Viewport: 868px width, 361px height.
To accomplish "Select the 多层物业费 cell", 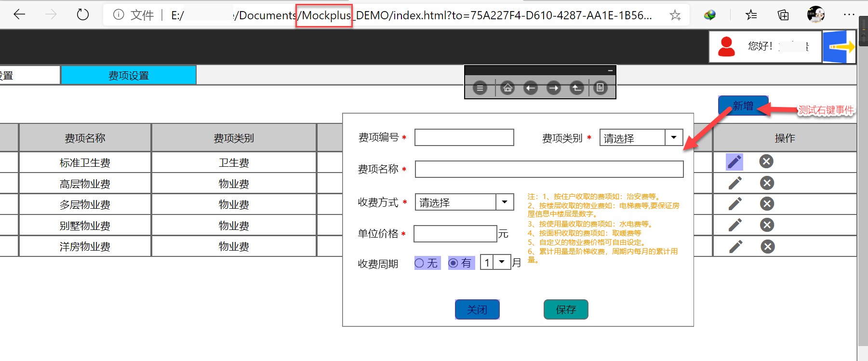I will click(x=85, y=204).
